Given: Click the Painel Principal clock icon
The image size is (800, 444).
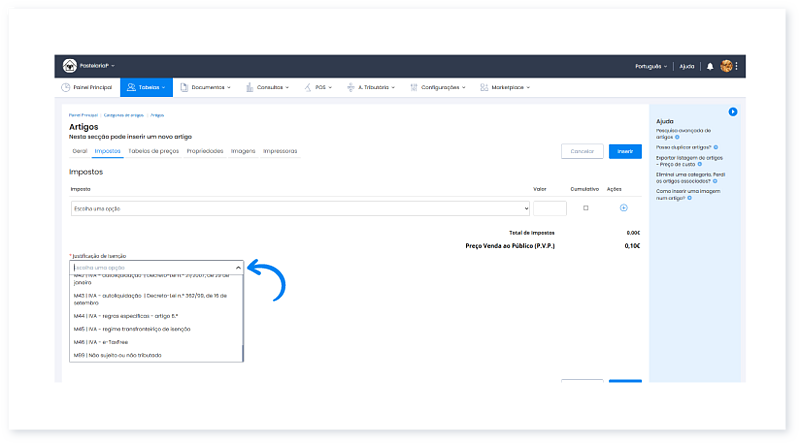Looking at the screenshot, I should (66, 88).
